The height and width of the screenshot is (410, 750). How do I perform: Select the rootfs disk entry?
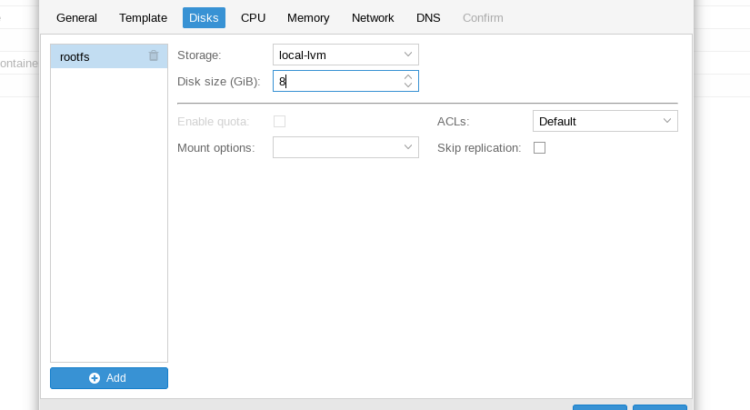[x=109, y=56]
